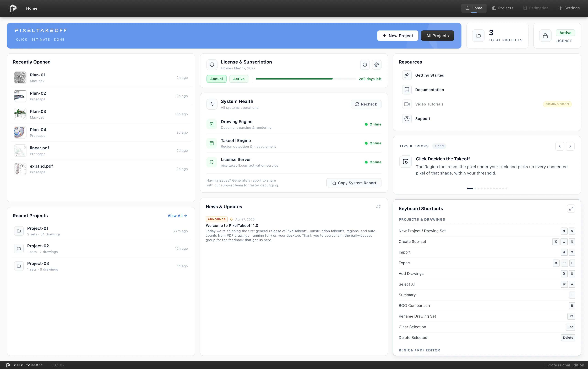Click the active first tips pagination dot
The height and width of the screenshot is (369, 588).
470,188
